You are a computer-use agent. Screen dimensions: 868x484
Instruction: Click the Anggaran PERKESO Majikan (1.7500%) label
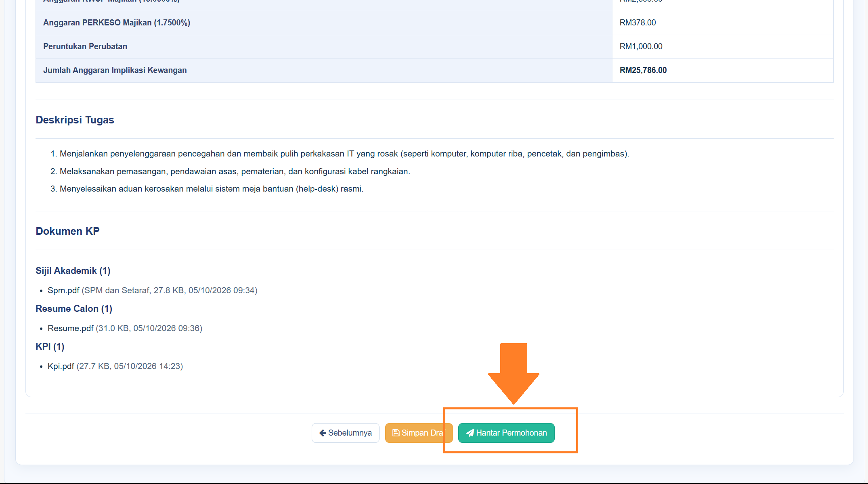[x=117, y=23]
